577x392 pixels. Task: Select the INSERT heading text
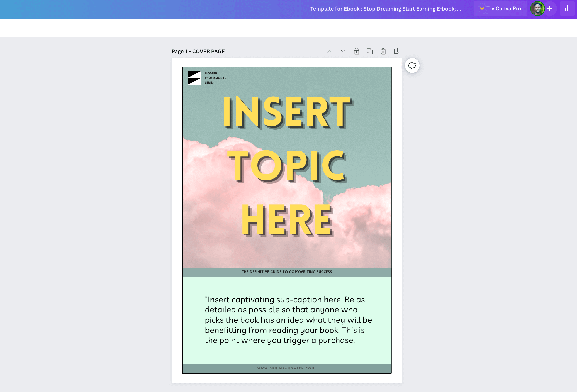(x=287, y=112)
